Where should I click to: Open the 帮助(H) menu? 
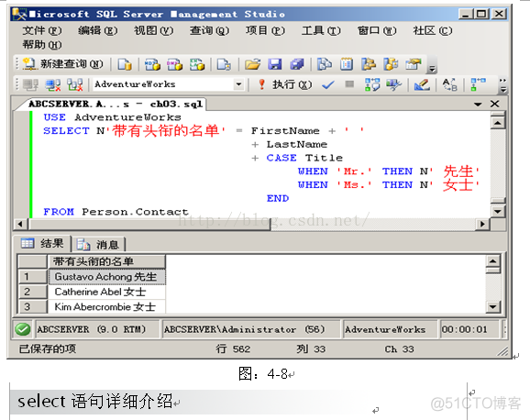pyautogui.click(x=42, y=45)
